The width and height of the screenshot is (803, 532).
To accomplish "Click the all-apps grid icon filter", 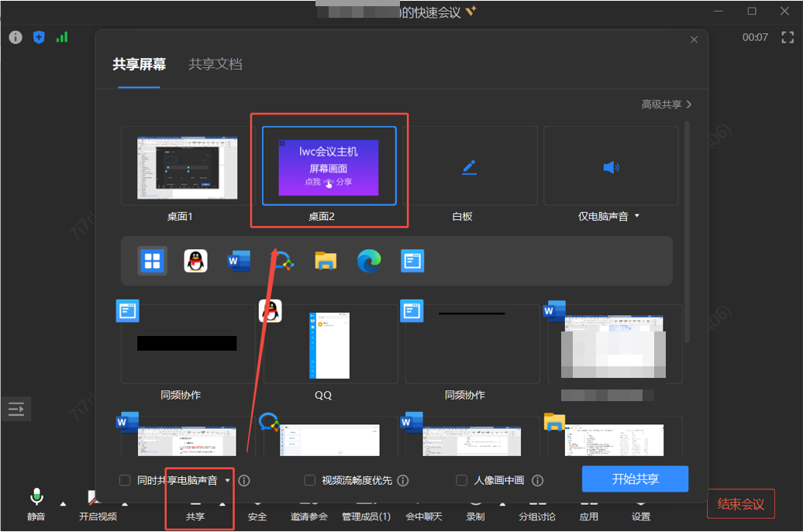I will pos(152,261).
